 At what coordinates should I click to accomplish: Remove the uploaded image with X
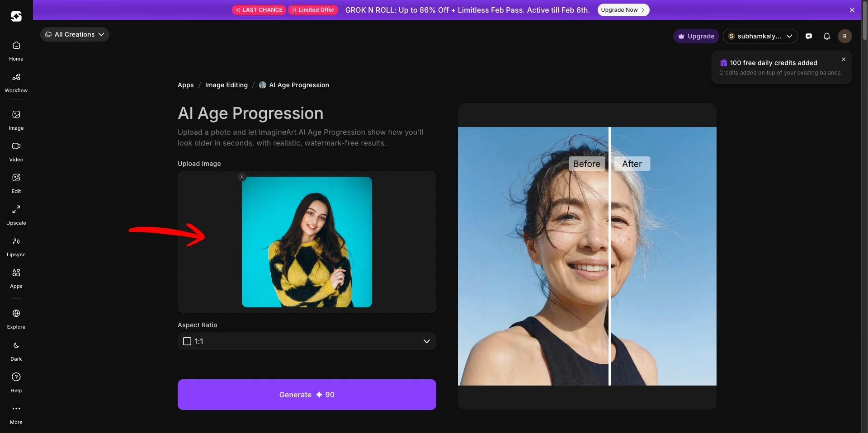click(242, 177)
